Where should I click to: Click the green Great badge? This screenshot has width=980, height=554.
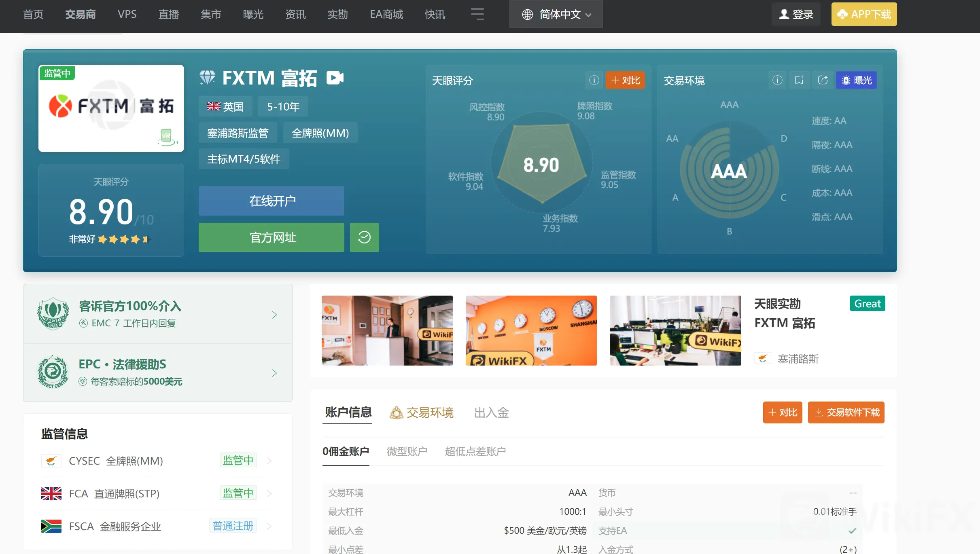pyautogui.click(x=868, y=303)
